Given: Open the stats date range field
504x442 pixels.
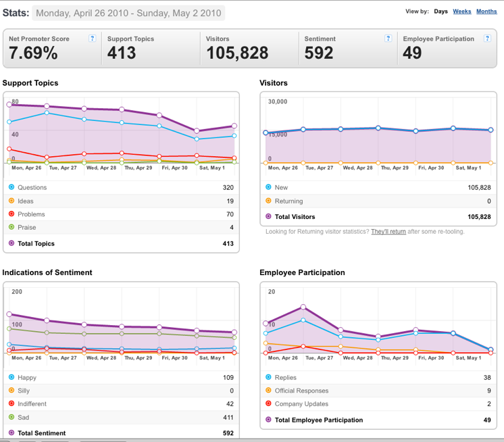Looking at the screenshot, I should pos(128,14).
